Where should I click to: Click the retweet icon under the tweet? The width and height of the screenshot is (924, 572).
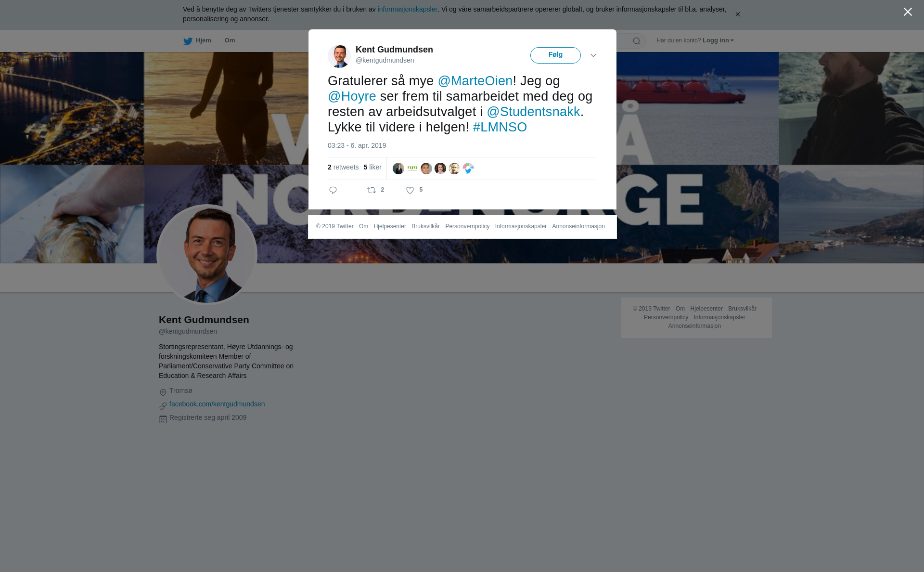click(372, 190)
